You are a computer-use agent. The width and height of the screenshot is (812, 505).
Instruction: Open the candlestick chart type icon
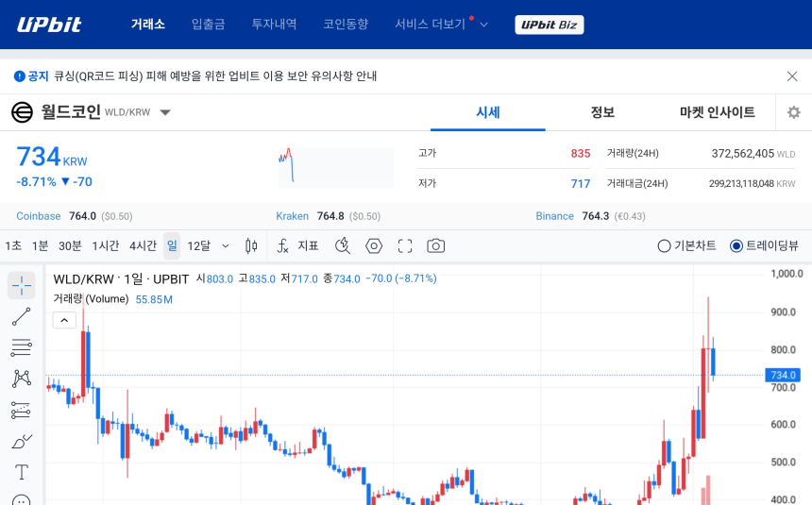[251, 246]
